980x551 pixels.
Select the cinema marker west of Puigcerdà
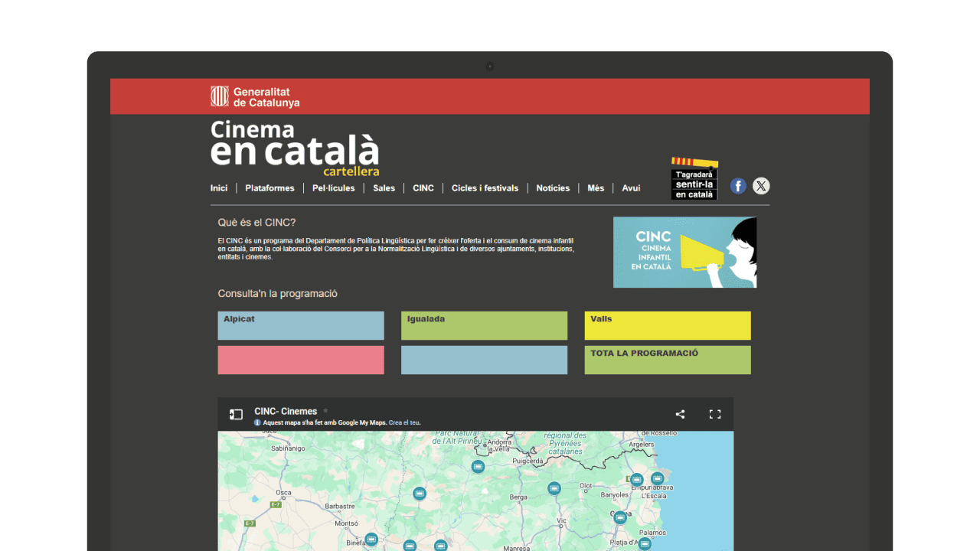point(478,466)
